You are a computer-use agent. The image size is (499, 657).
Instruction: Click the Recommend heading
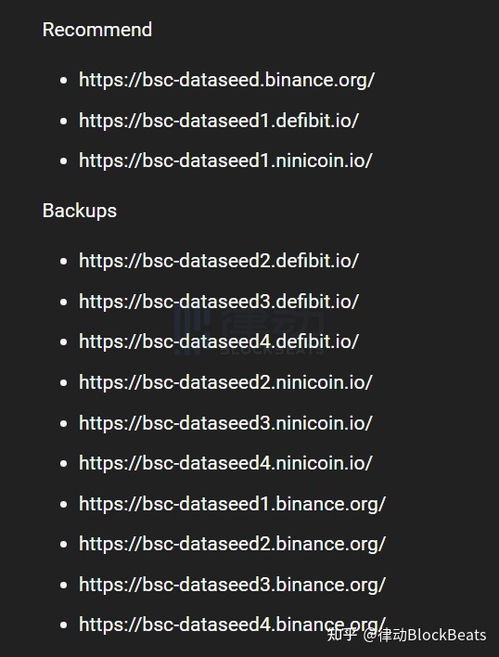[x=97, y=30]
